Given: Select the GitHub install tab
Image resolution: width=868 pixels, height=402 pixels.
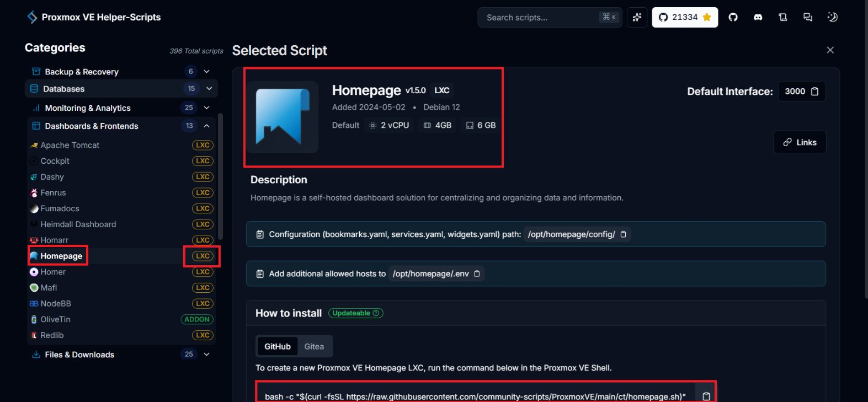Looking at the screenshot, I should (x=277, y=346).
